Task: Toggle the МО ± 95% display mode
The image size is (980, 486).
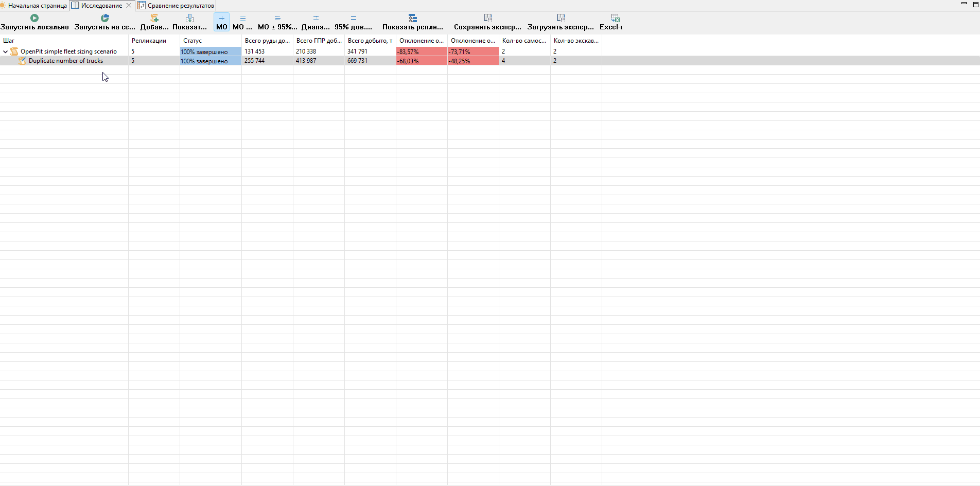Action: click(x=278, y=22)
